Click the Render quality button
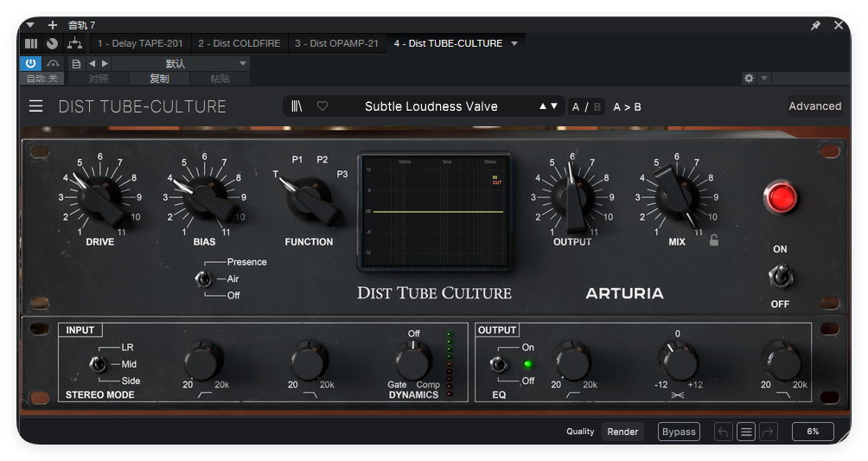This screenshot has height=461, width=868. (622, 432)
